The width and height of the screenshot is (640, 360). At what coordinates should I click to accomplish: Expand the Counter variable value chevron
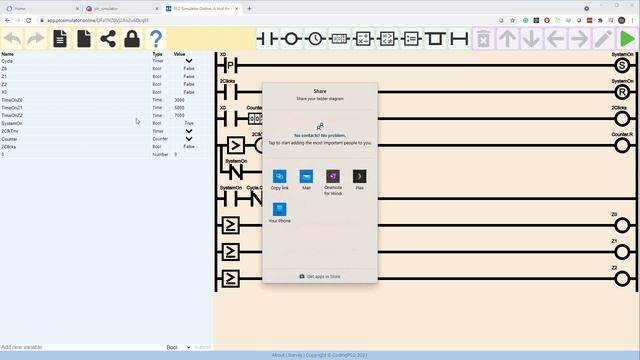[189, 139]
